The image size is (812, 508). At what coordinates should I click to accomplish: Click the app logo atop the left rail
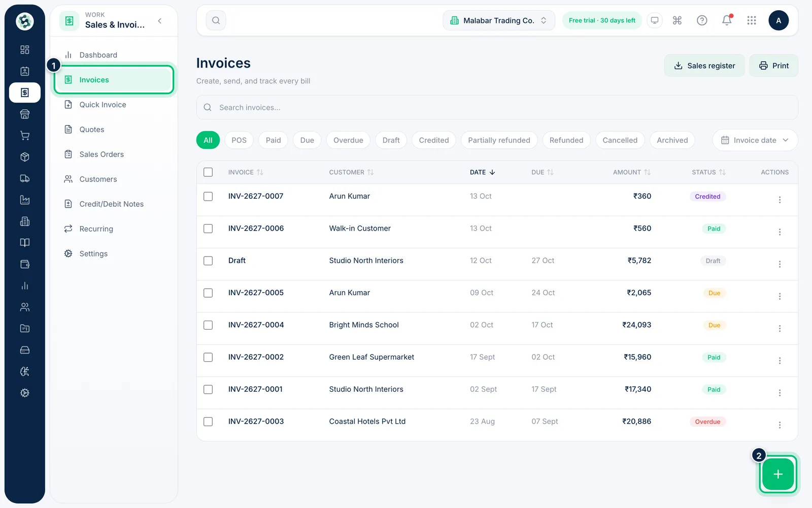24,21
